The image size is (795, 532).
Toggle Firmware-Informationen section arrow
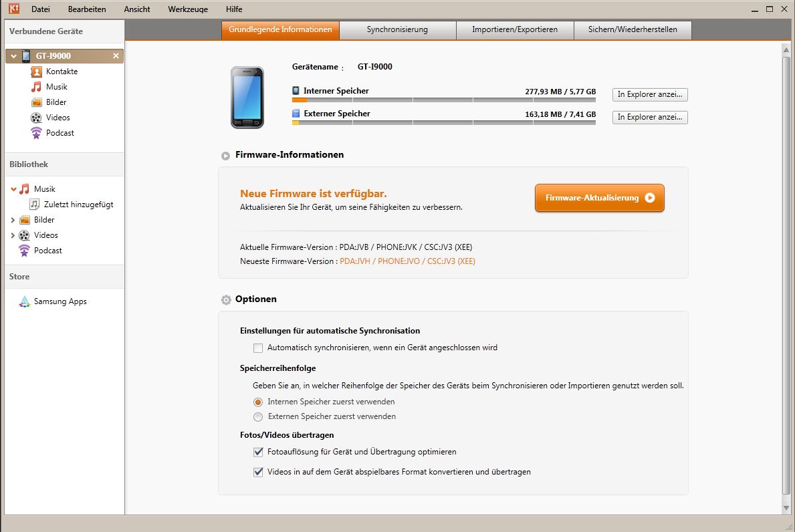(x=225, y=156)
